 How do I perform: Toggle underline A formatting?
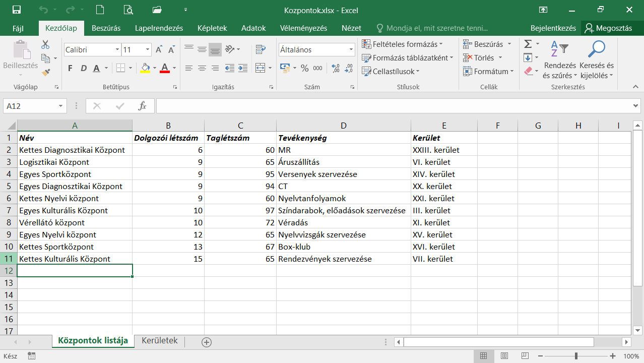(x=96, y=68)
